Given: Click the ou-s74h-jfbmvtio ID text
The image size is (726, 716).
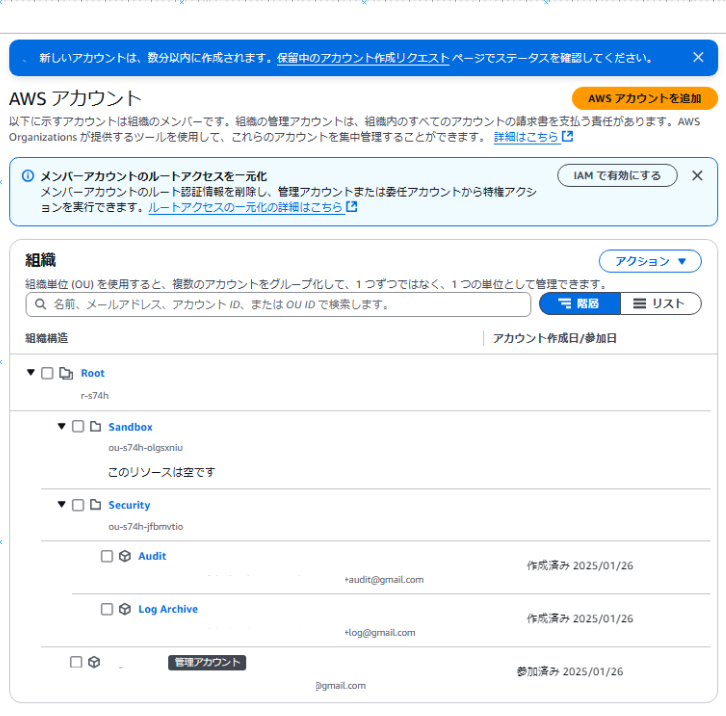Looking at the screenshot, I should tap(146, 527).
